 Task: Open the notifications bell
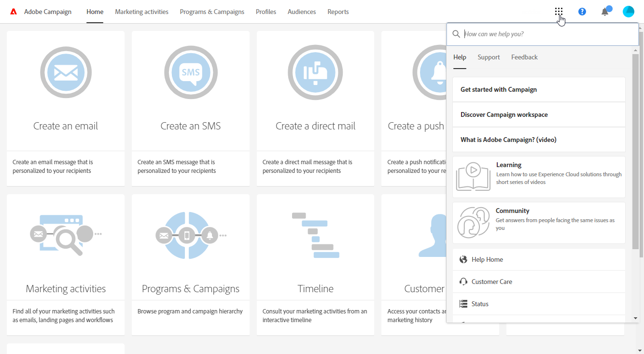coord(605,12)
